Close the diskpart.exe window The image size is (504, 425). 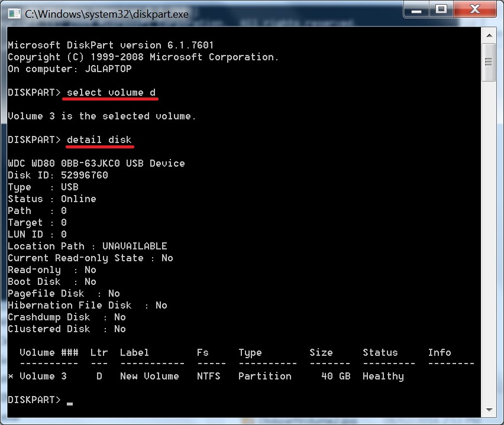click(475, 9)
